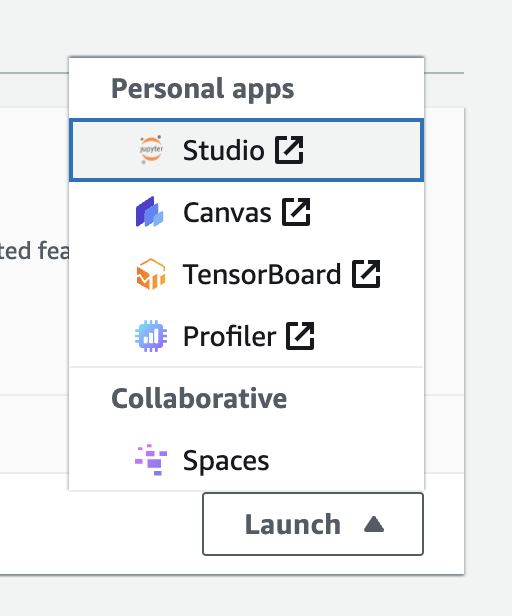
Task: Select the Canvas menu entry
Action: tap(246, 212)
